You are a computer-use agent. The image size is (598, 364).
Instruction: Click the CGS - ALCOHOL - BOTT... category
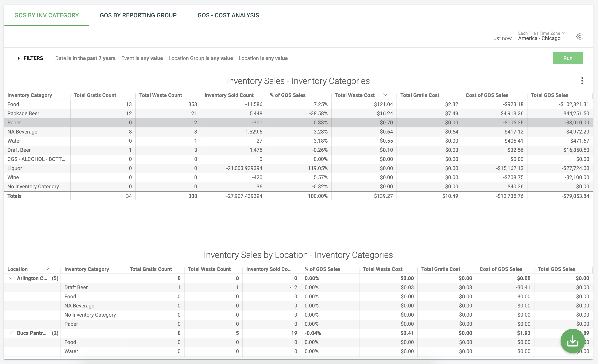(36, 159)
